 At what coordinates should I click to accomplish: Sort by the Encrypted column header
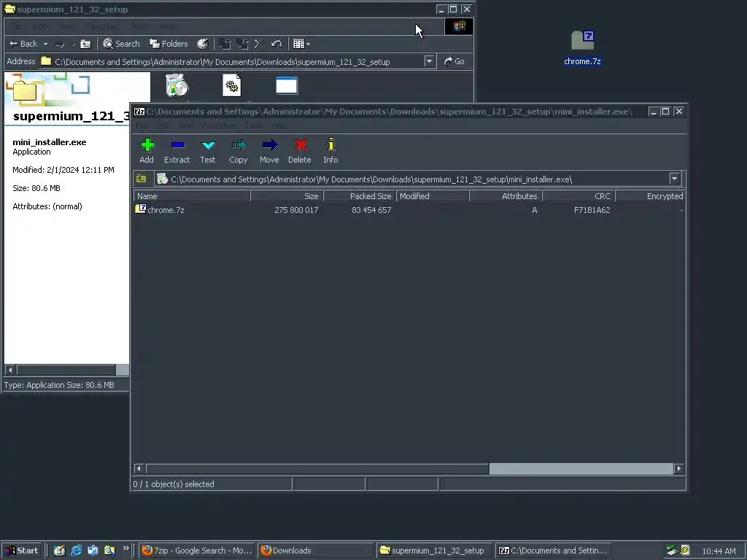650,195
